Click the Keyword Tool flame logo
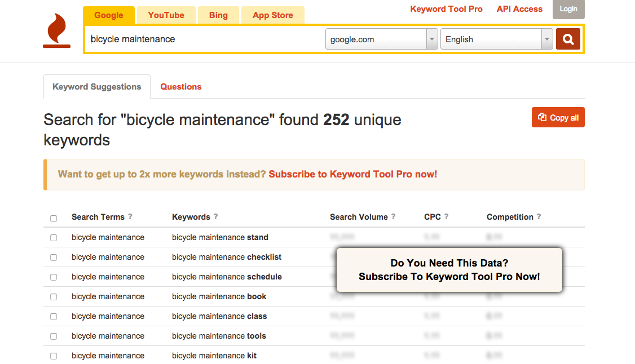 click(57, 31)
